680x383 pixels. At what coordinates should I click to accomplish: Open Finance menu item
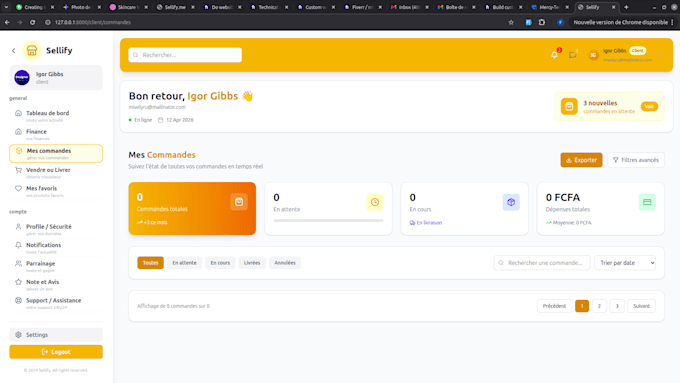[x=56, y=134]
